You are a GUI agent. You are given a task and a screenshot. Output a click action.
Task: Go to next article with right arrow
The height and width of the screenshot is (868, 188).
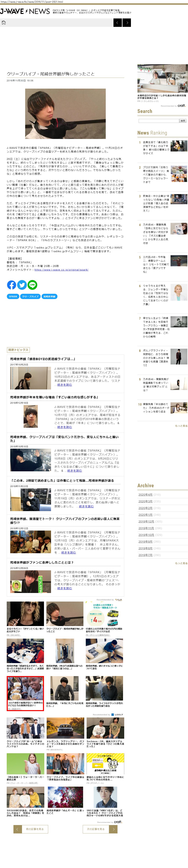127,23
